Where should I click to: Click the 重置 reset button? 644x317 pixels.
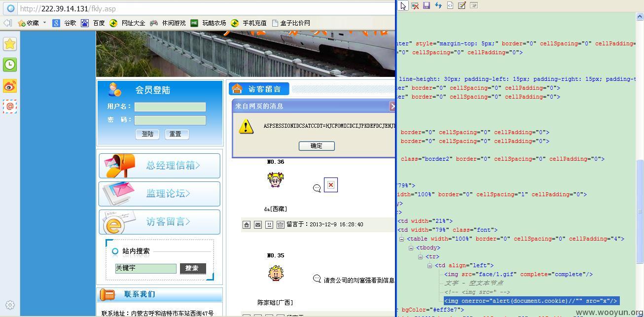pyautogui.click(x=176, y=134)
